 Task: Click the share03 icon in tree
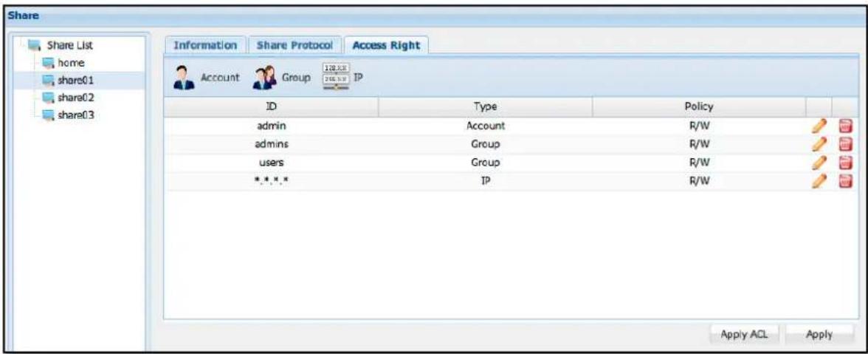(50, 116)
